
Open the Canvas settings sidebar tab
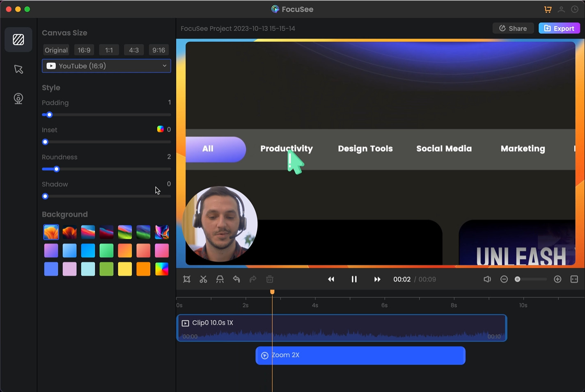click(18, 40)
